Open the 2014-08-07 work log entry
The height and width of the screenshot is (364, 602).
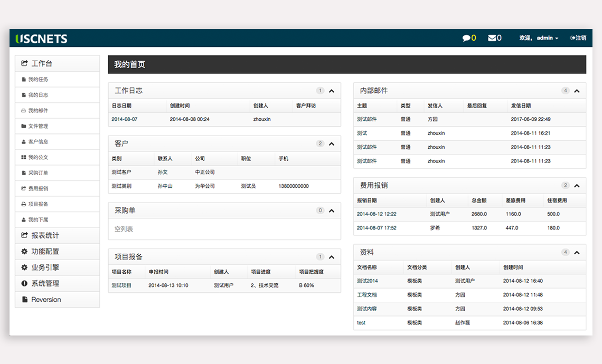125,119
